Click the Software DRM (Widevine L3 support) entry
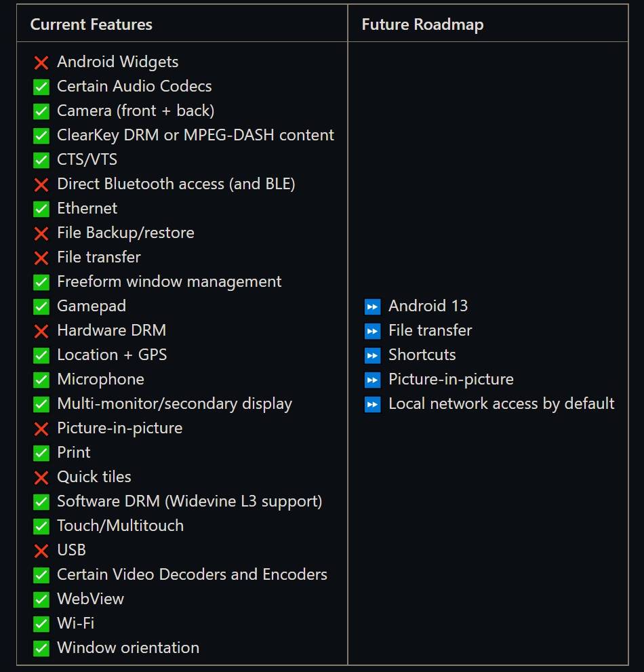 click(189, 501)
